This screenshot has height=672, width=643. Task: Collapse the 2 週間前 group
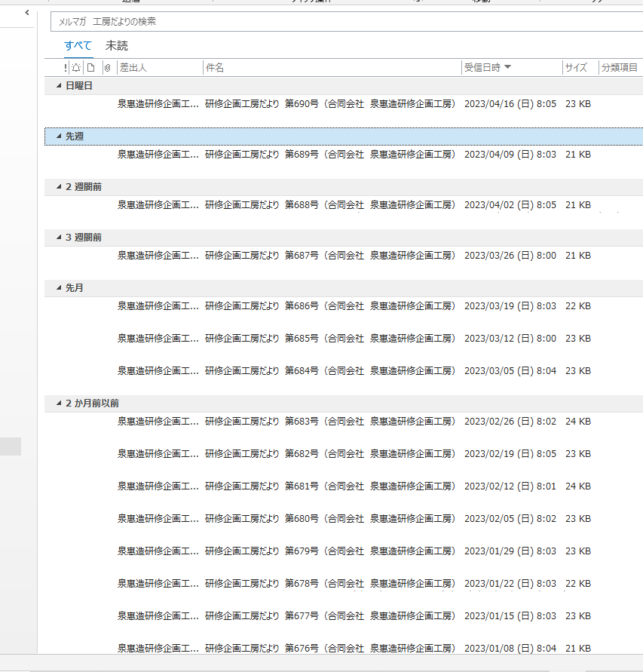tap(59, 187)
